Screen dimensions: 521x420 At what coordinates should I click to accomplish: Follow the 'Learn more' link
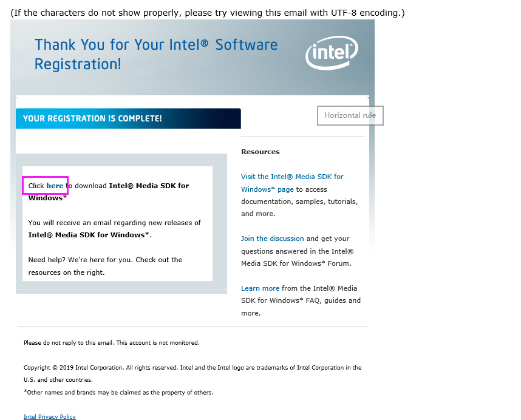pyautogui.click(x=260, y=288)
